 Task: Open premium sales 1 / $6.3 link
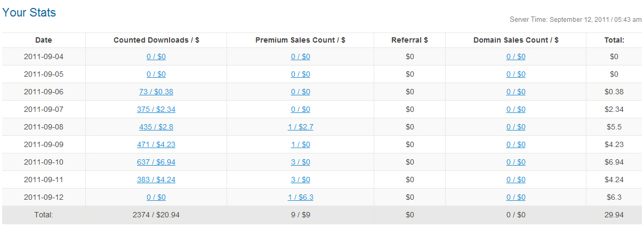point(301,197)
